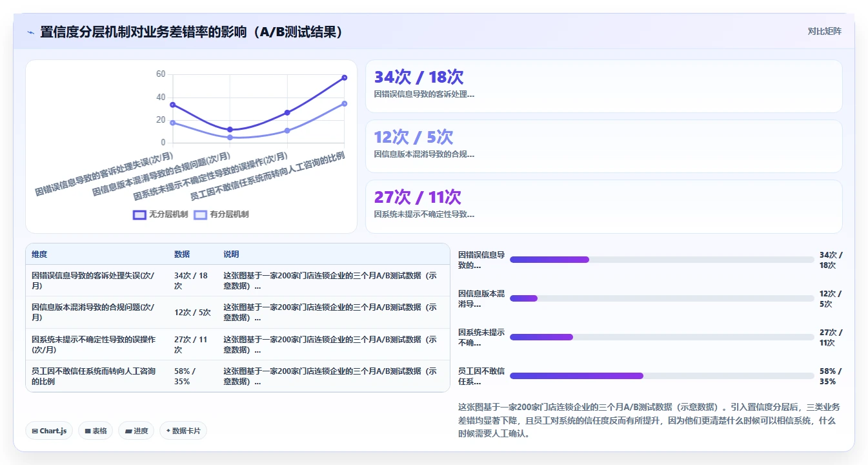Click the 有分层机制 legend color box
The image size is (868, 465).
[201, 215]
